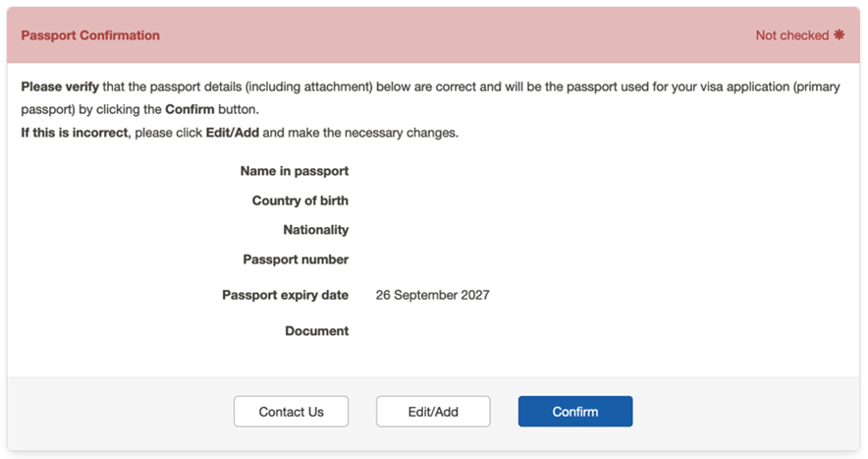Image resolution: width=868 pixels, height=459 pixels.
Task: Click bold Confirm word in the instructions
Action: [x=190, y=109]
